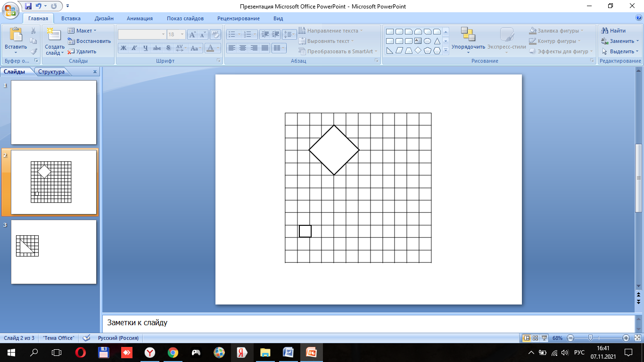Image resolution: width=644 pixels, height=362 pixels.
Task: Apply the font color A swatch
Action: tap(210, 48)
